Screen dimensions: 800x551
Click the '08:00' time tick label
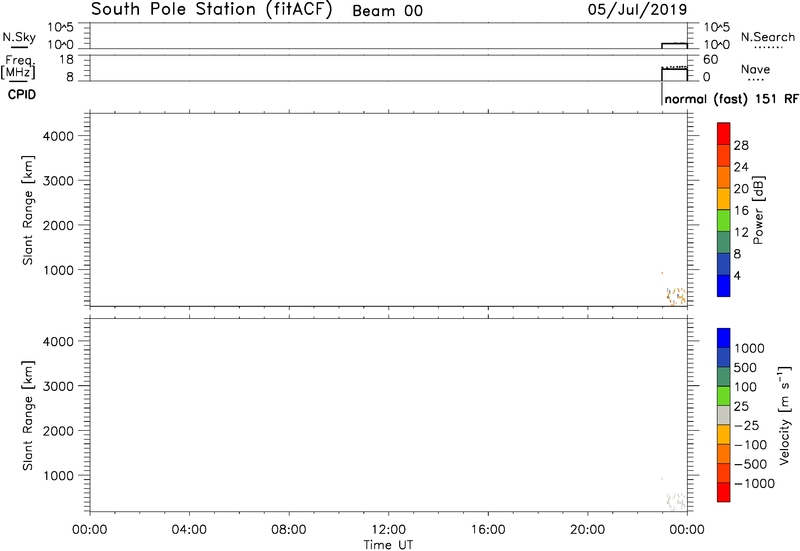[289, 530]
